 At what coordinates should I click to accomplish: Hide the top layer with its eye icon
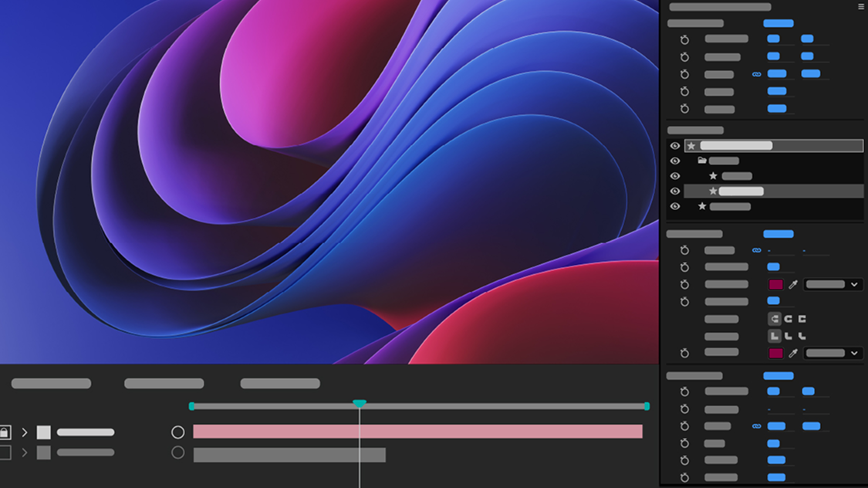coord(676,145)
